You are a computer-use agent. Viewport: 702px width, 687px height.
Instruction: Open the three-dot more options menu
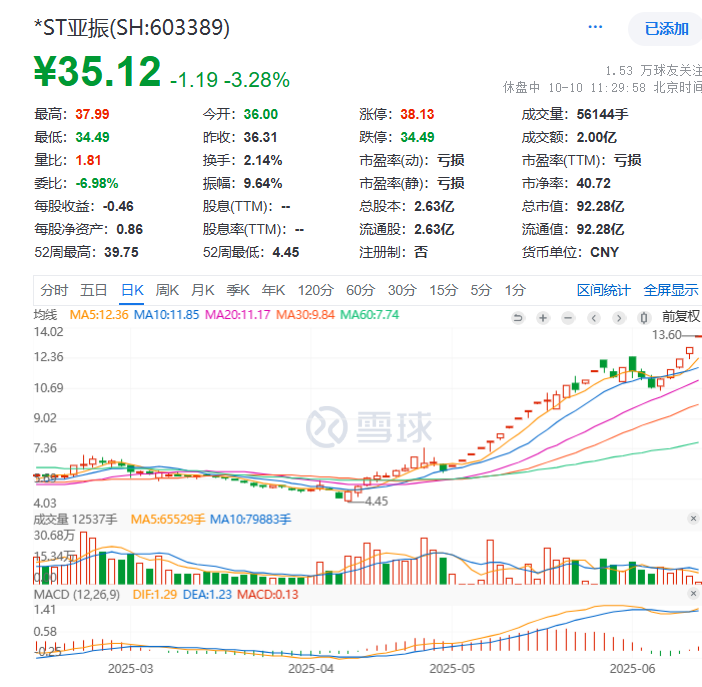point(595,27)
